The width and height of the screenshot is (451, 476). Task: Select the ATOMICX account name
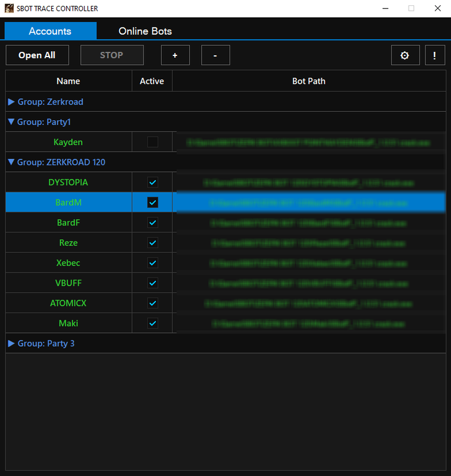(68, 303)
